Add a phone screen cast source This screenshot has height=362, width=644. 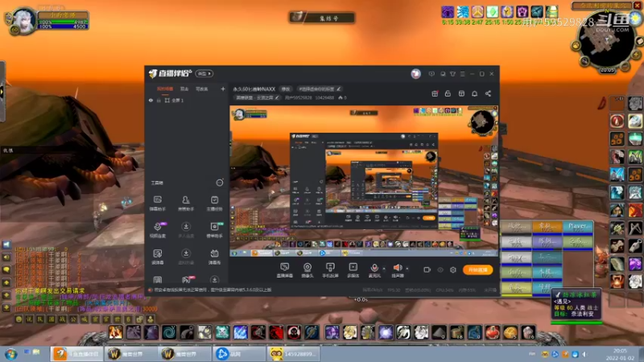click(330, 270)
